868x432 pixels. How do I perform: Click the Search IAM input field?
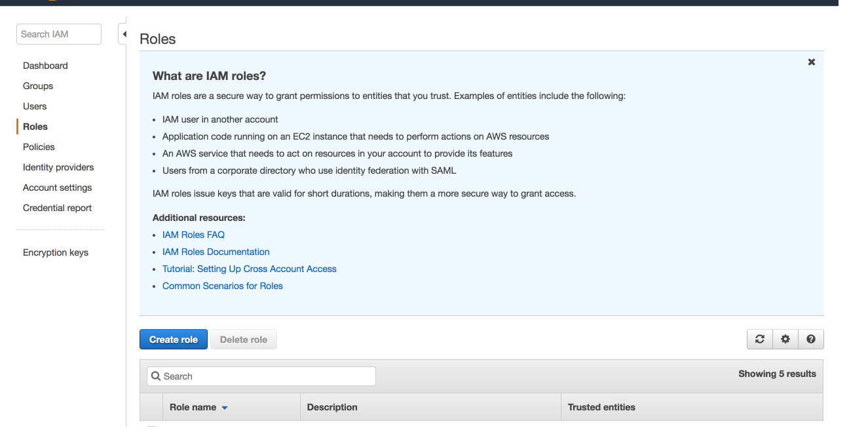[x=58, y=33]
